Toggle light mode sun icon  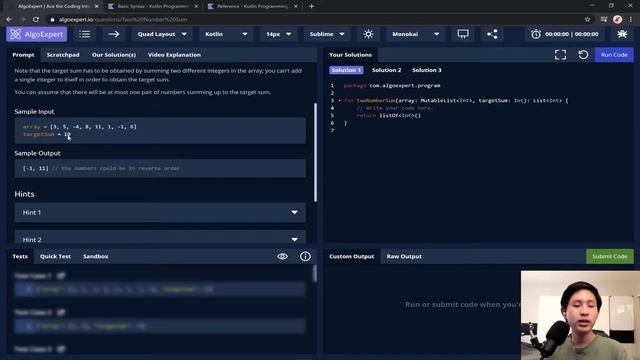(368, 34)
